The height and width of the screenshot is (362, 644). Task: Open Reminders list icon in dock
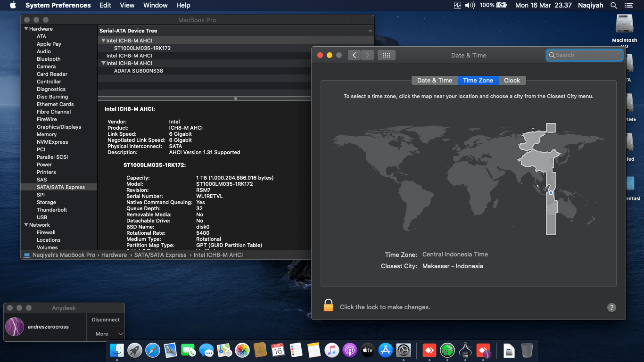296,350
